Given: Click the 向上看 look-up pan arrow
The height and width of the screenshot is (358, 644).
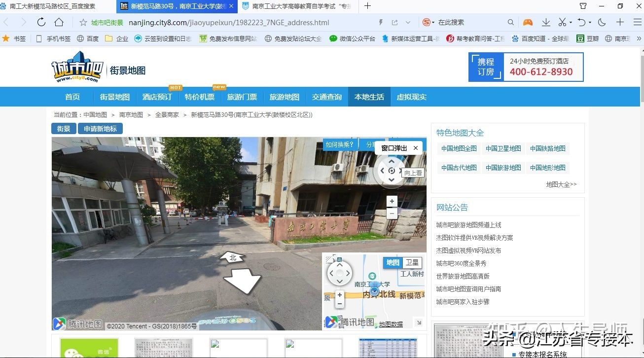Looking at the screenshot, I should coord(391,161).
